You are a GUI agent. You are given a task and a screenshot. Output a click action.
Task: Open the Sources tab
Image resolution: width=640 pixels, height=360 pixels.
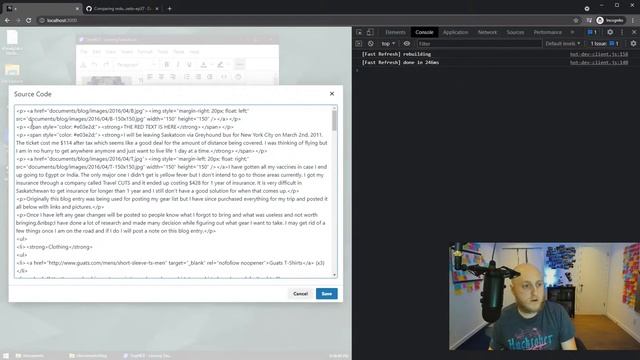click(515, 32)
